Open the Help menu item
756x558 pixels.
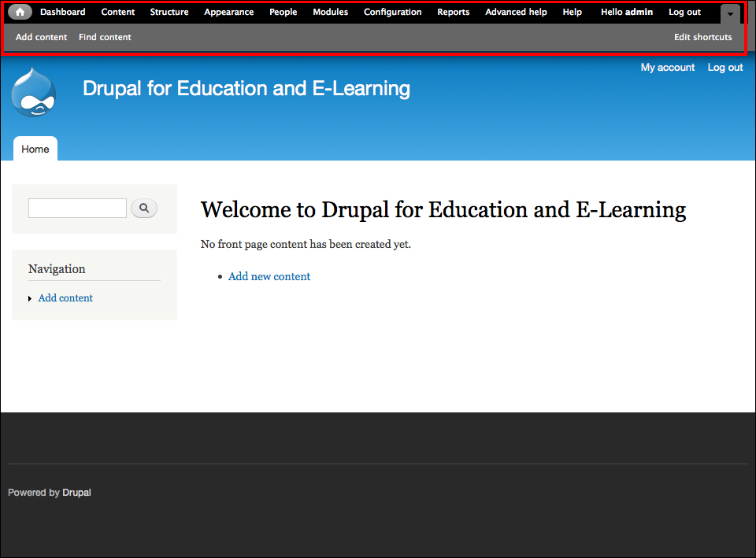tap(573, 12)
